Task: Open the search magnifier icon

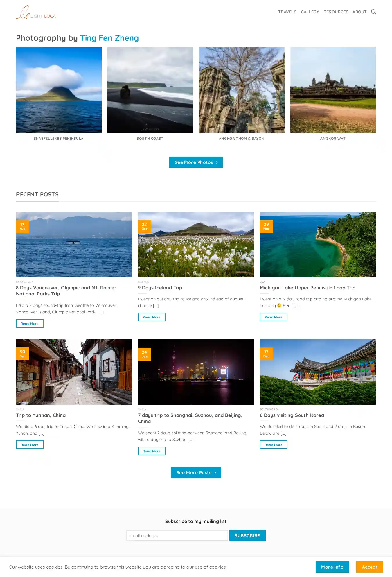Action: [x=373, y=12]
